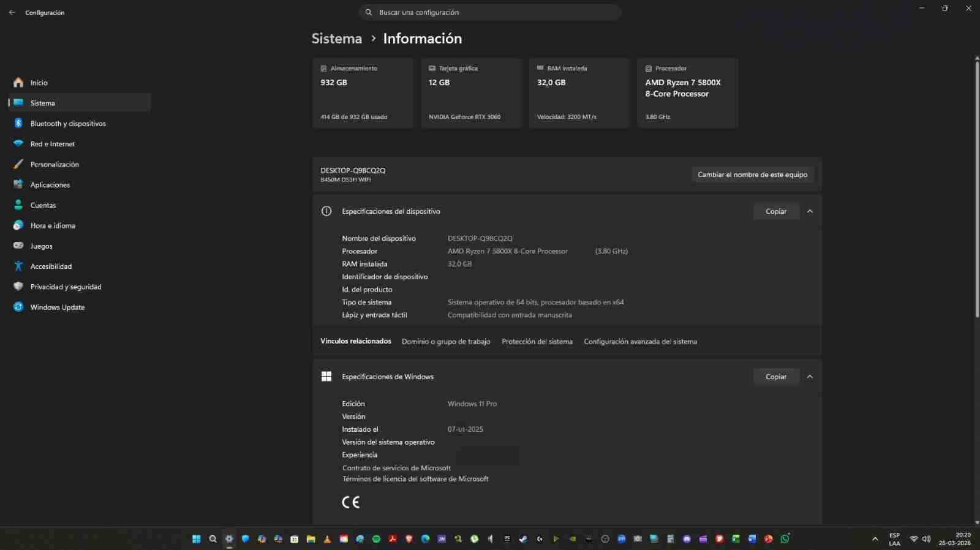Click the vertical scrollbar on the right edge
980x550 pixels.
pos(976,189)
